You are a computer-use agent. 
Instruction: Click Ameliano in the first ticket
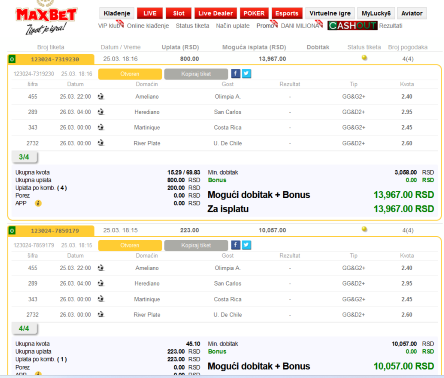click(147, 97)
